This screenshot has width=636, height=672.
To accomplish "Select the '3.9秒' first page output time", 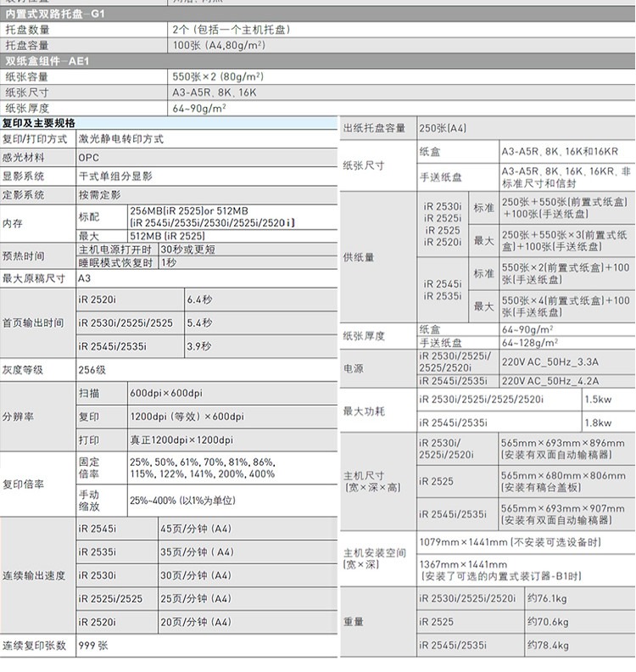I will pos(199,346).
